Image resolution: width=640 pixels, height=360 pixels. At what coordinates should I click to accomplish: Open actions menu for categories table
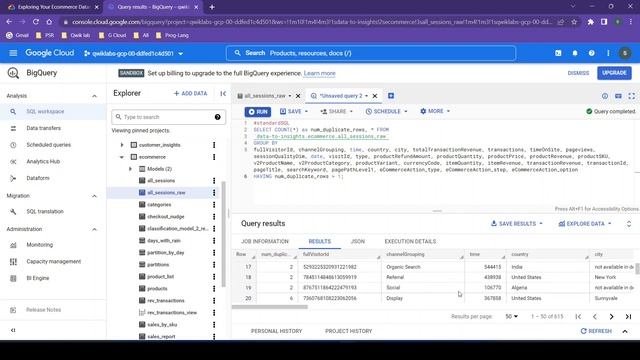214,204
